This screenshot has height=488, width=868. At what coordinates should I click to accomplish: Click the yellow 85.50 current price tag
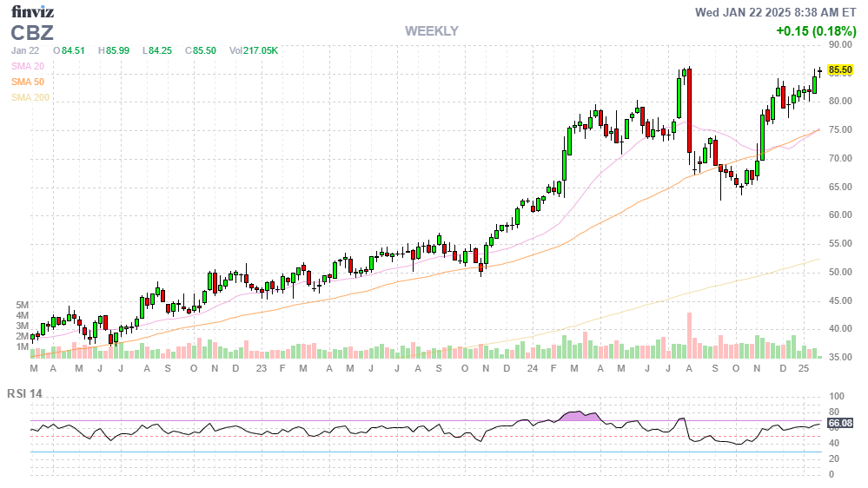click(839, 69)
